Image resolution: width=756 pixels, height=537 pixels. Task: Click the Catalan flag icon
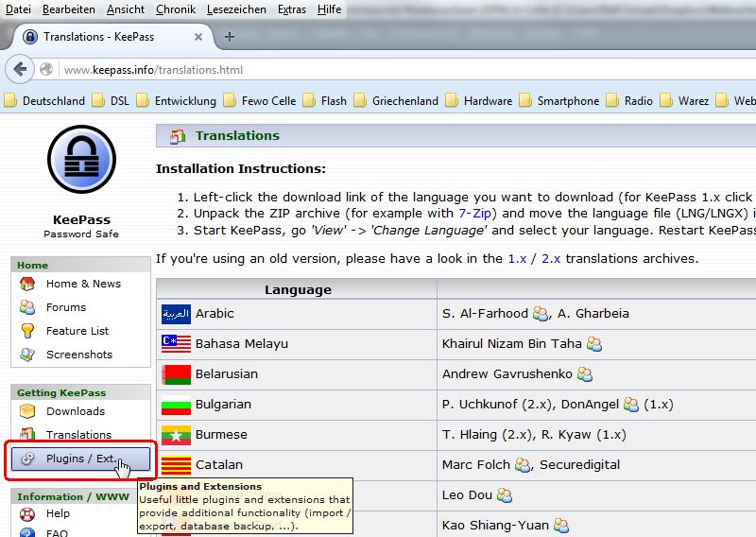176,465
